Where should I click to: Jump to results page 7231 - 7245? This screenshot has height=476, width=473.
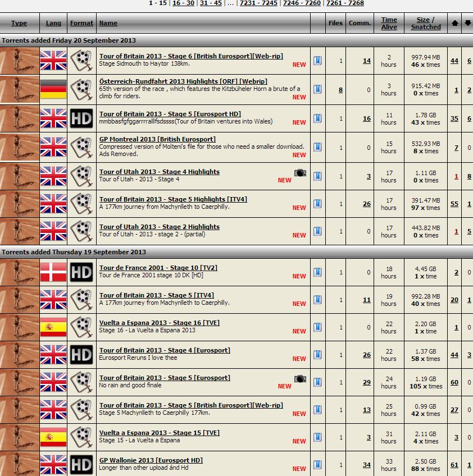[x=258, y=3]
